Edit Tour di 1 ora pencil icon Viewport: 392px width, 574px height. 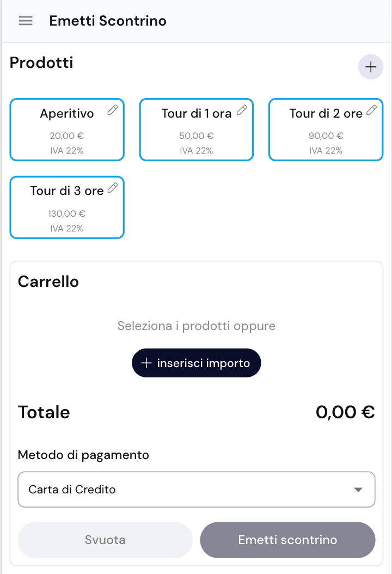[x=242, y=110]
